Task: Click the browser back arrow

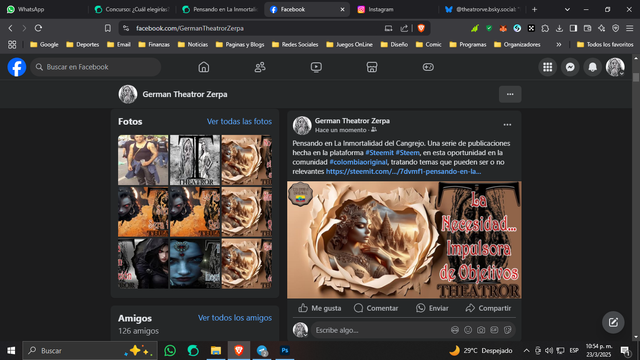Action: [x=11, y=28]
